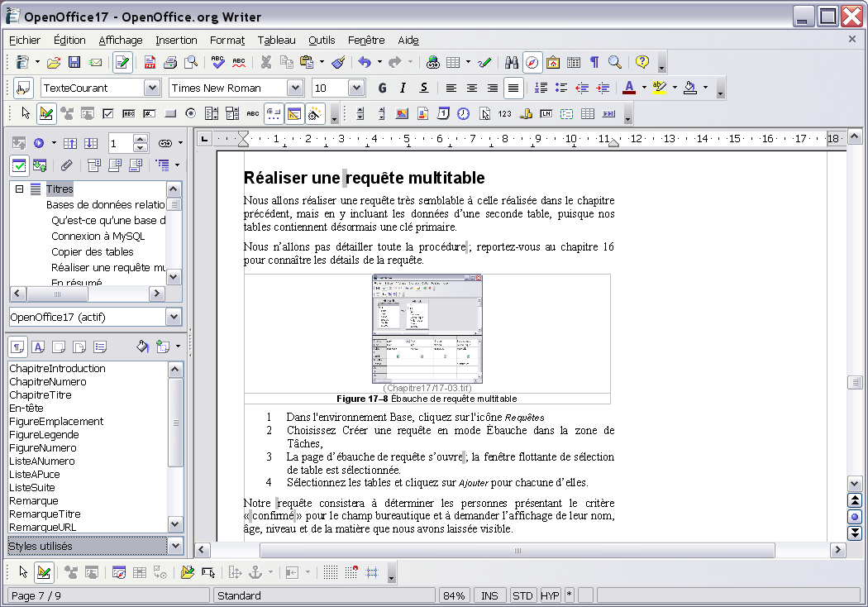Open the Gallery icon

tap(552, 63)
